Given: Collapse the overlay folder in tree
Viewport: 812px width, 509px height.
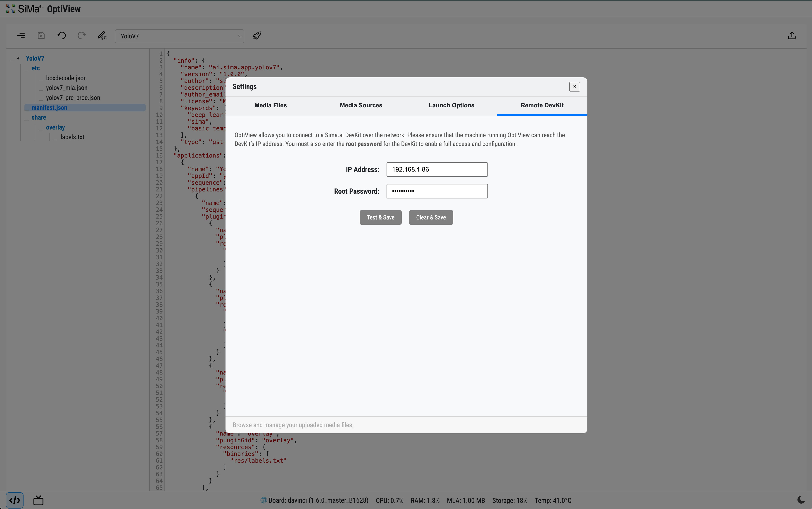Looking at the screenshot, I should click(55, 127).
